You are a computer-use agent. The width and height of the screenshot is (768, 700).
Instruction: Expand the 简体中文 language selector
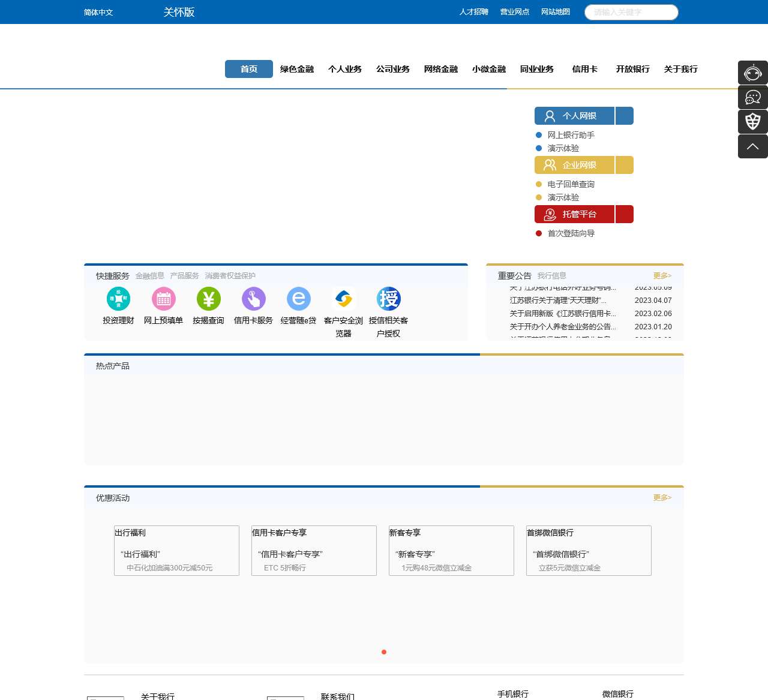tap(98, 13)
